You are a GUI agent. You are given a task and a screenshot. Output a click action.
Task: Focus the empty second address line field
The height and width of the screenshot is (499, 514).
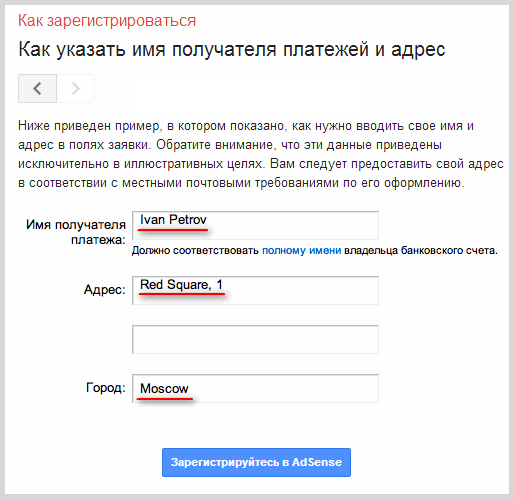(255, 339)
